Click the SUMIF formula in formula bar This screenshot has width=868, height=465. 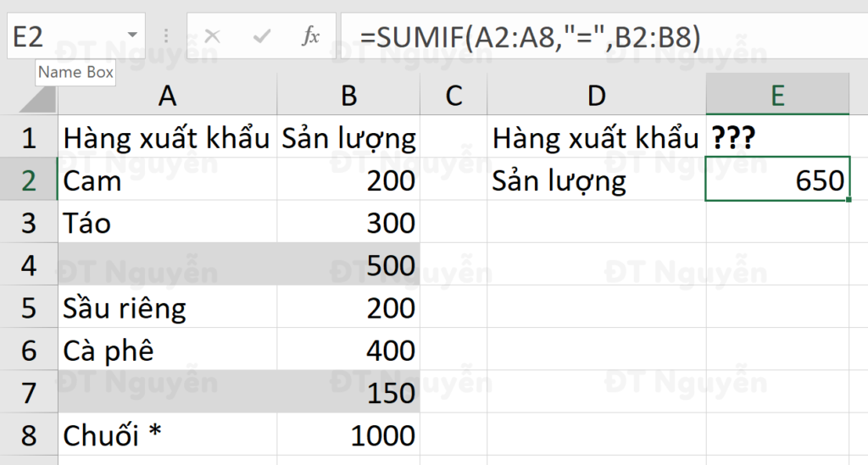tap(530, 36)
